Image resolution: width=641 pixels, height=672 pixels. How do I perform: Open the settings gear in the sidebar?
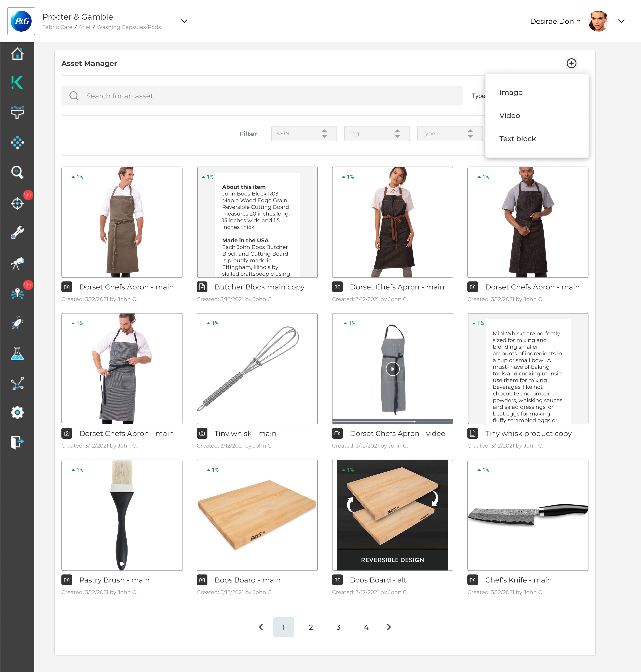[17, 413]
